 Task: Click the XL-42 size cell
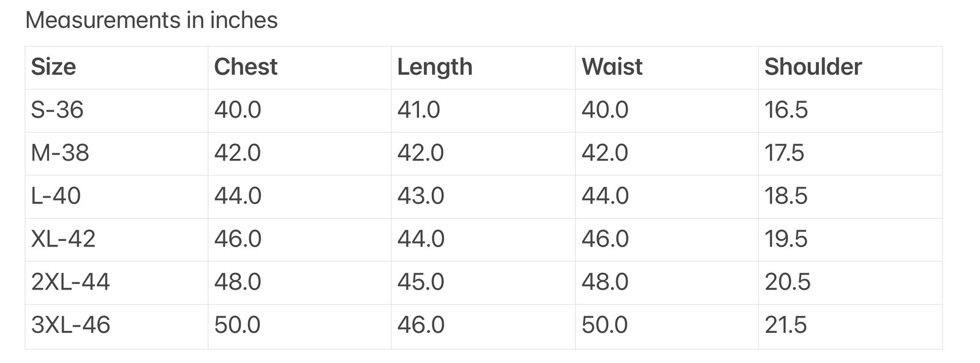coord(63,239)
